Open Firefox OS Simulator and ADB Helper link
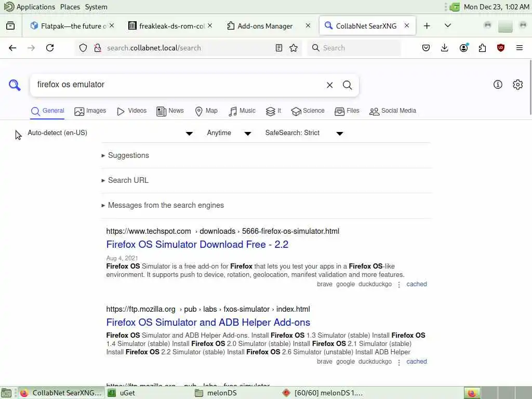The height and width of the screenshot is (399, 532). [208, 322]
